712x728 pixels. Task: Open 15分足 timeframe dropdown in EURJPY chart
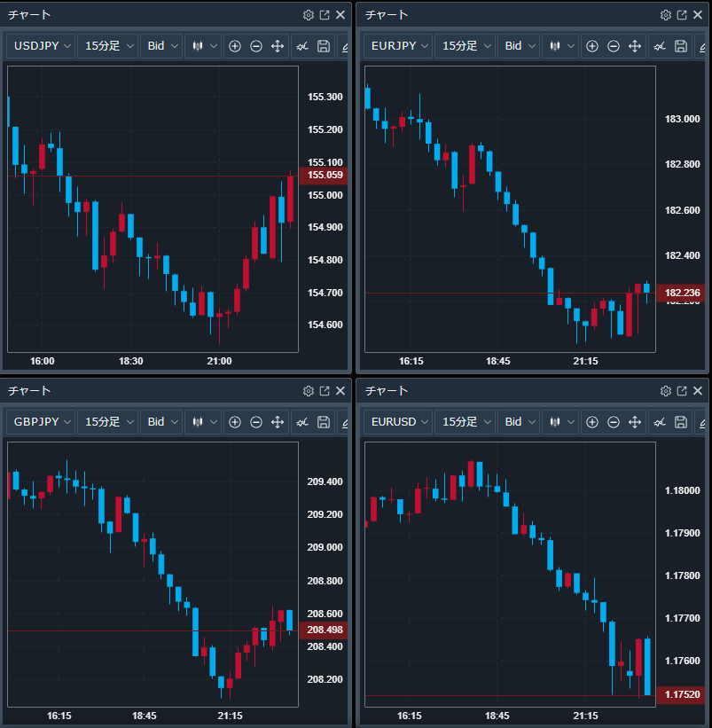[466, 46]
